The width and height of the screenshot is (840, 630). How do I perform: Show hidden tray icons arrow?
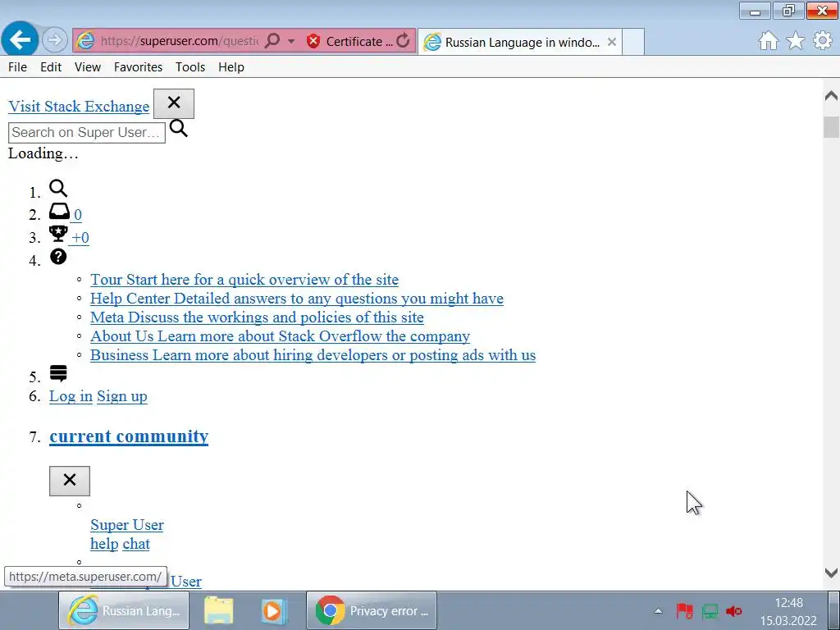coord(659,610)
